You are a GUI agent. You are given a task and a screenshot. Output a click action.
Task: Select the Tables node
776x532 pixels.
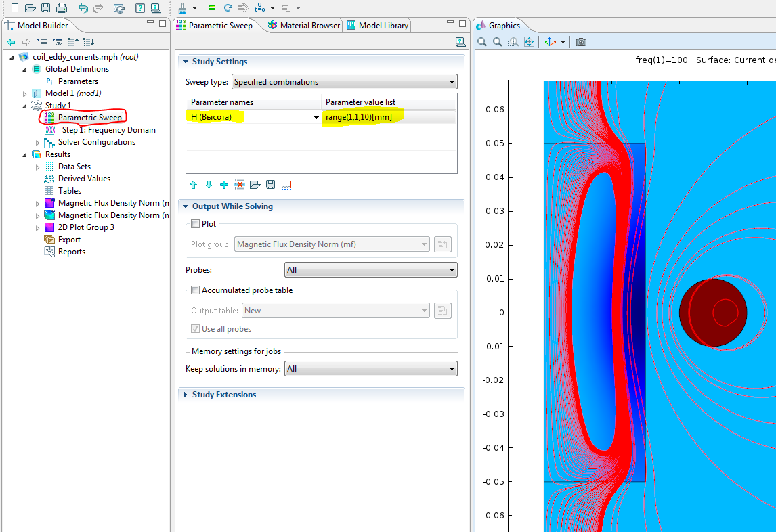pos(69,191)
